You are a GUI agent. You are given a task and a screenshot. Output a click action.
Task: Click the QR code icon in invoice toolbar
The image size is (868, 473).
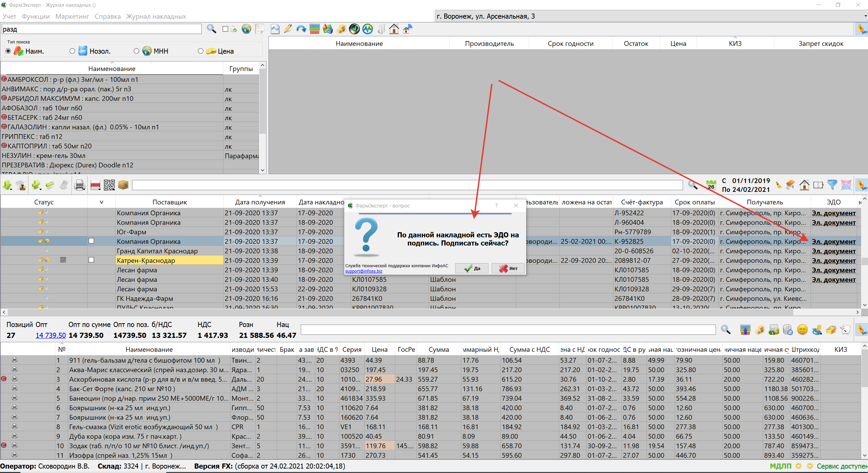(109, 185)
